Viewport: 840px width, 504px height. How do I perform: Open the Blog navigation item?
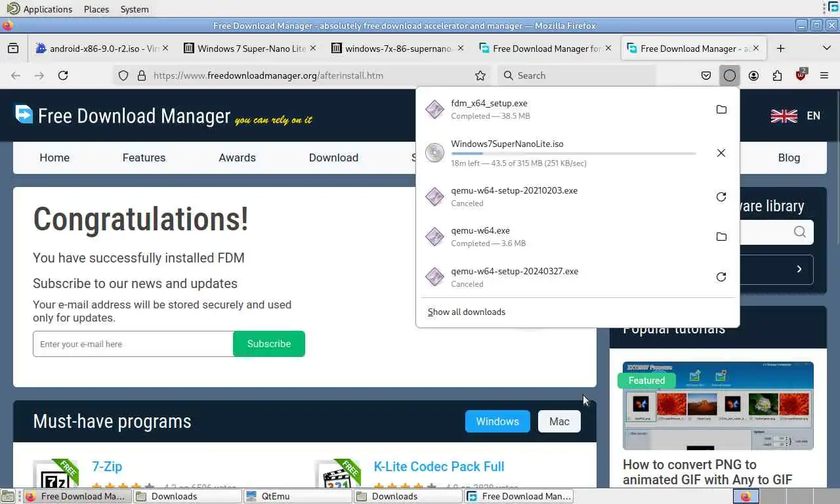point(789,157)
